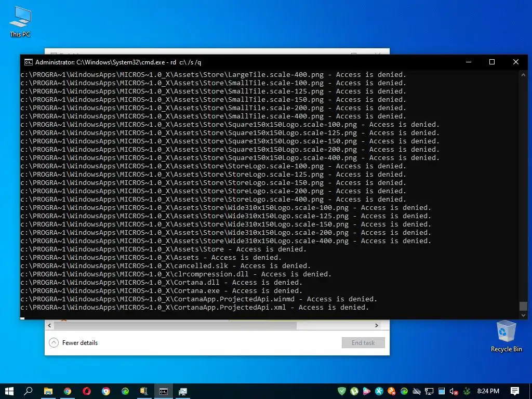Click the cmd window title text
This screenshot has height=399, width=532.
[118, 62]
